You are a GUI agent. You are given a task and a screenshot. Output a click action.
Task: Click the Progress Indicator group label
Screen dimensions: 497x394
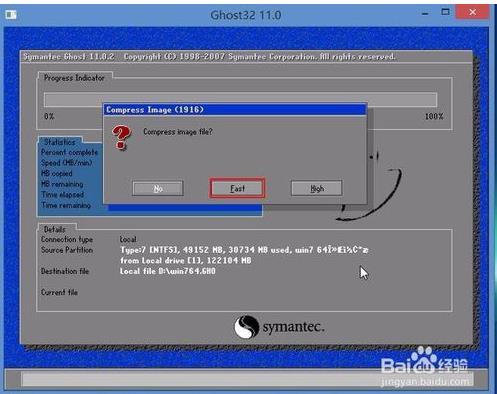(74, 78)
